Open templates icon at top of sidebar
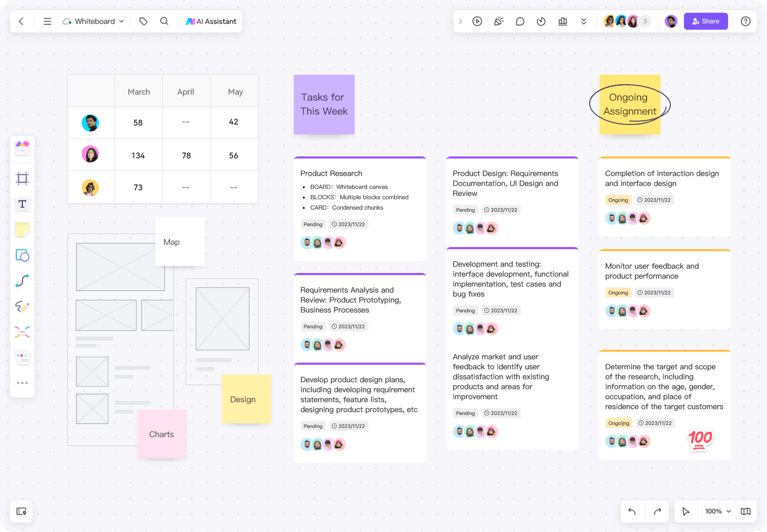This screenshot has height=532, width=767. 22,148
